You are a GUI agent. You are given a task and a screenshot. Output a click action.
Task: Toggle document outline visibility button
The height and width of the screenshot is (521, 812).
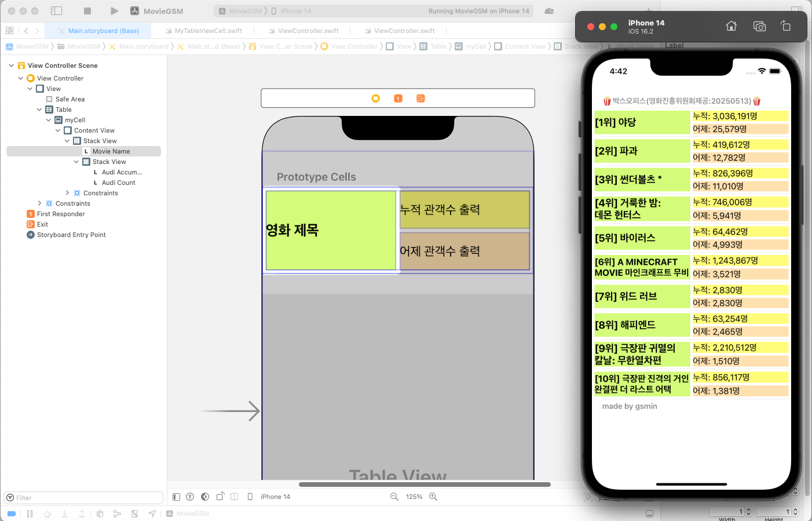point(176,497)
